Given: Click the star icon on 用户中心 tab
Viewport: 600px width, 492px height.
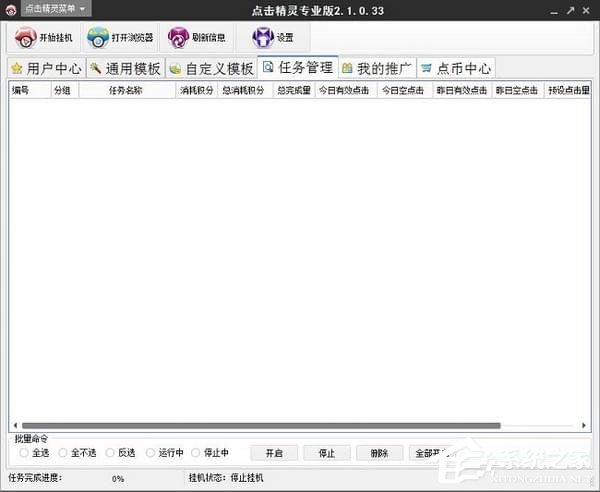Looking at the screenshot, I should click(x=16, y=69).
